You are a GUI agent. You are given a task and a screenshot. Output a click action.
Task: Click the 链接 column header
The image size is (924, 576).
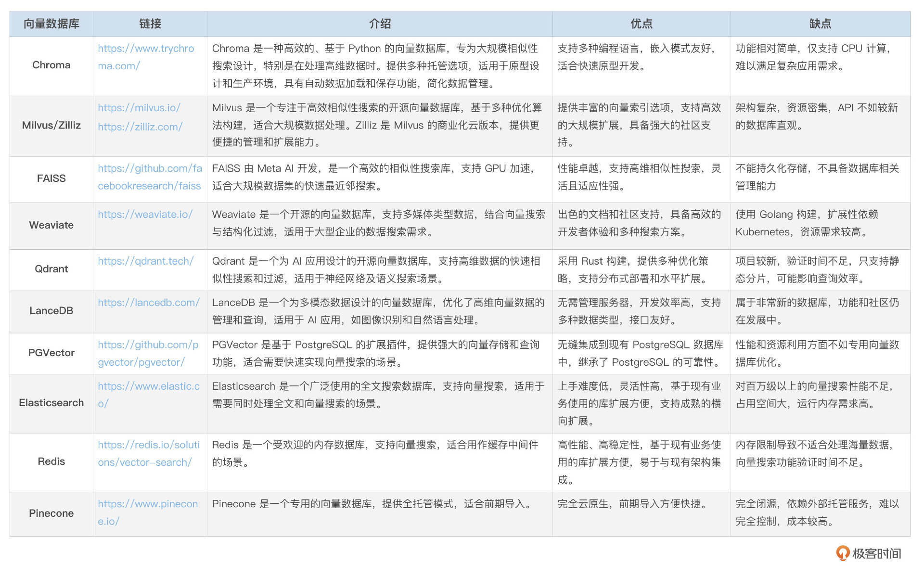click(x=150, y=24)
